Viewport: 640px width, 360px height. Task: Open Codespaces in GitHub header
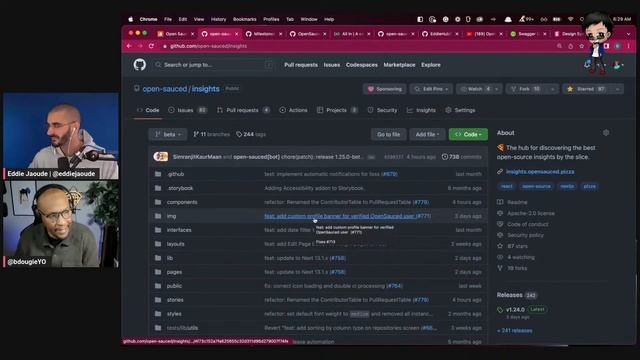(362, 65)
